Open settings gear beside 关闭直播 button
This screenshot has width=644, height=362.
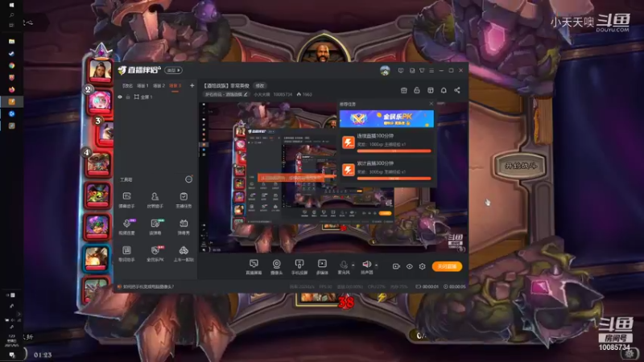click(x=422, y=266)
